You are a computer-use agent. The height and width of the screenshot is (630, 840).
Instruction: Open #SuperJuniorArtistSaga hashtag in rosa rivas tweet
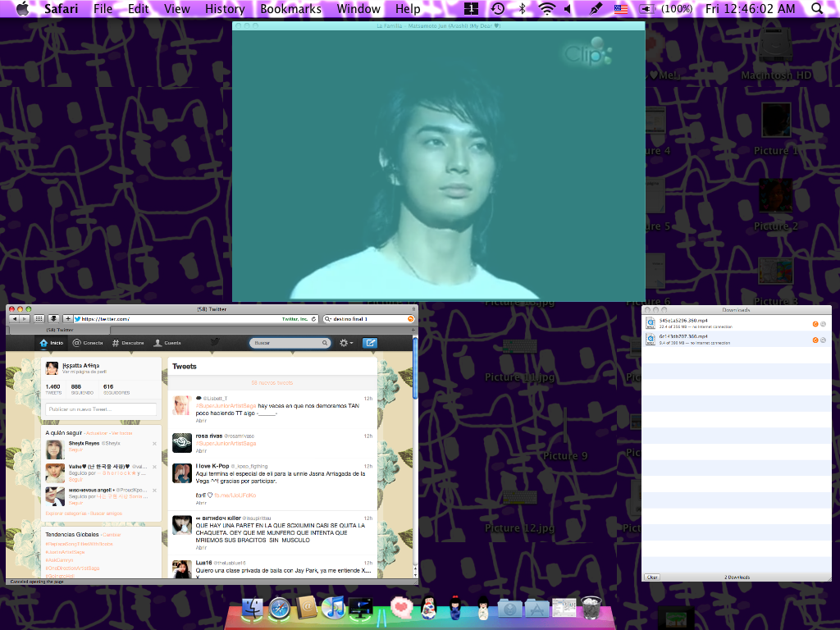[x=226, y=443]
